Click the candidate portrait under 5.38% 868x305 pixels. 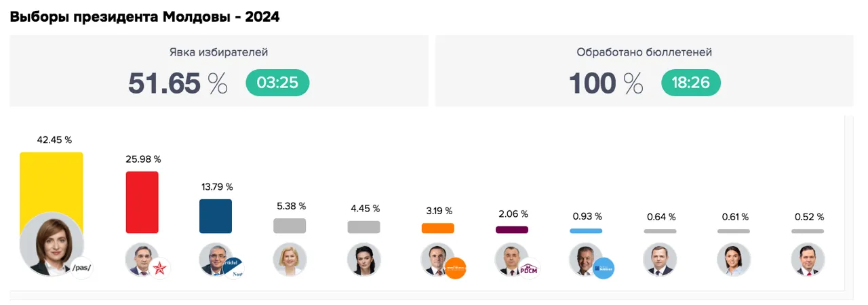point(290,260)
